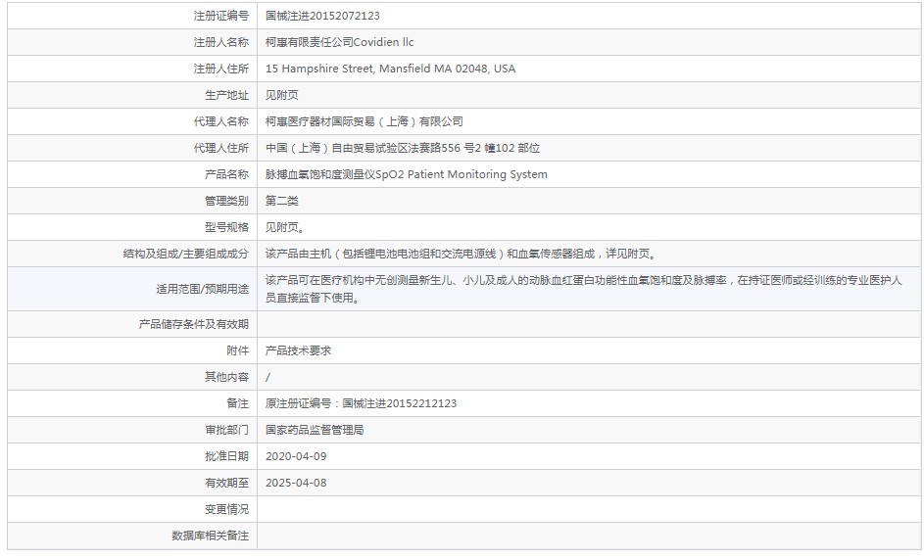Click 见附页 in the 生产地址 row
The width and height of the screenshot is (924, 560).
281,95
